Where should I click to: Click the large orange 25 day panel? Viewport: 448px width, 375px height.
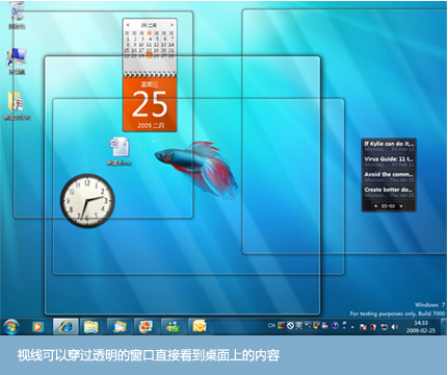[150, 104]
